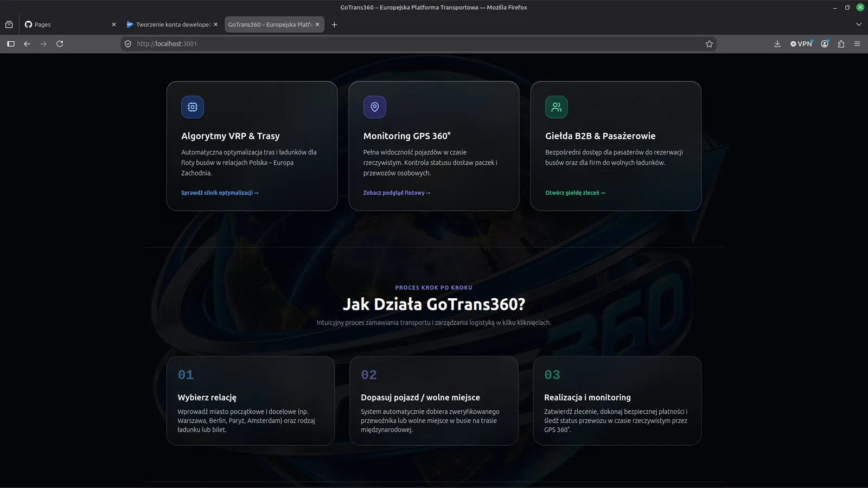
Task: Expand the list all tabs chevron
Action: [859, 24]
